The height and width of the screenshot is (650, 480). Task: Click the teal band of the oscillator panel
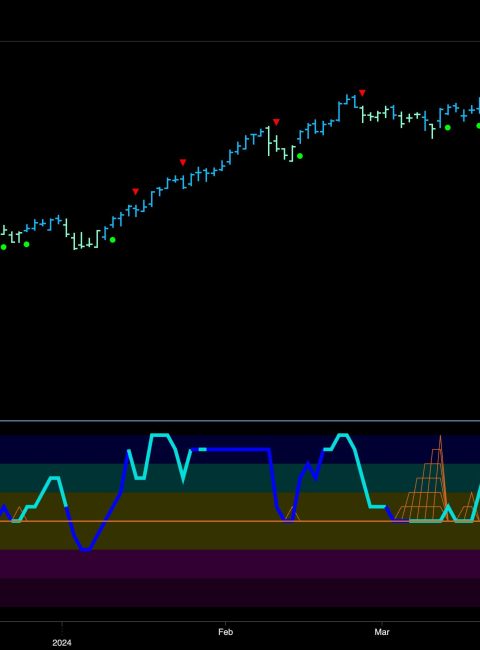pos(240,478)
